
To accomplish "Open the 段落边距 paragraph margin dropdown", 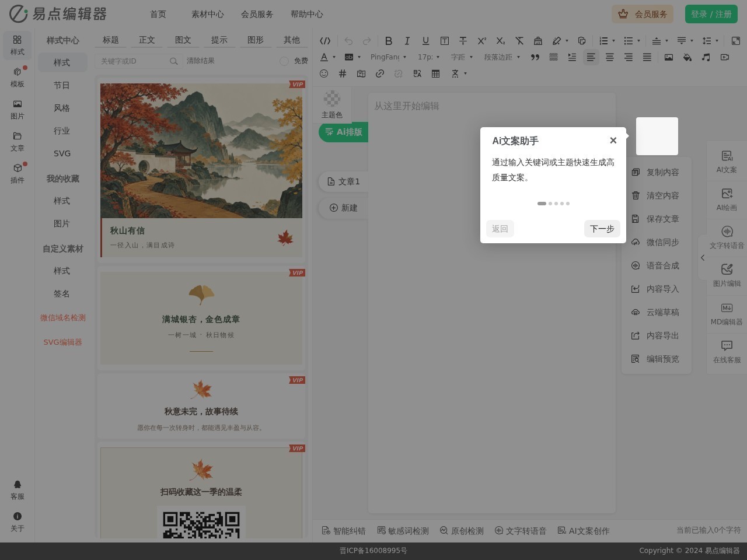I will 502,57.
